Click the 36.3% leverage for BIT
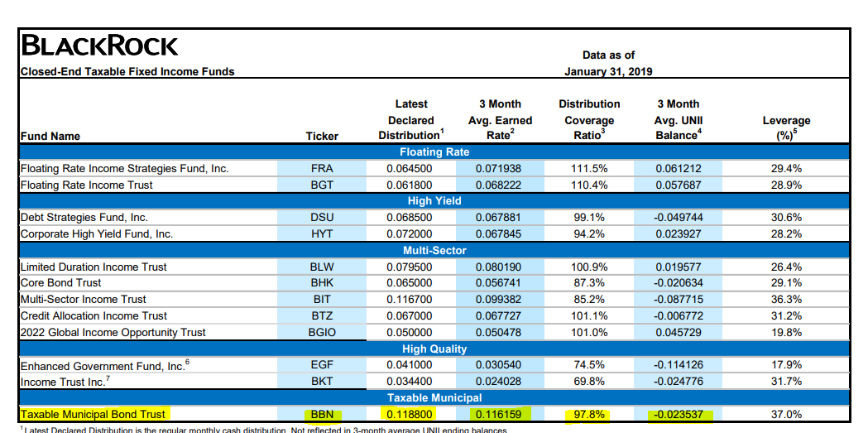Viewport: 868px width, 433px height. click(786, 300)
